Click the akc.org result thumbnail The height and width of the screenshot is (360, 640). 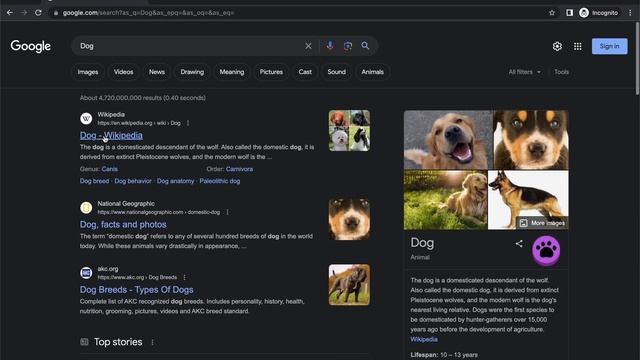pyautogui.click(x=349, y=284)
